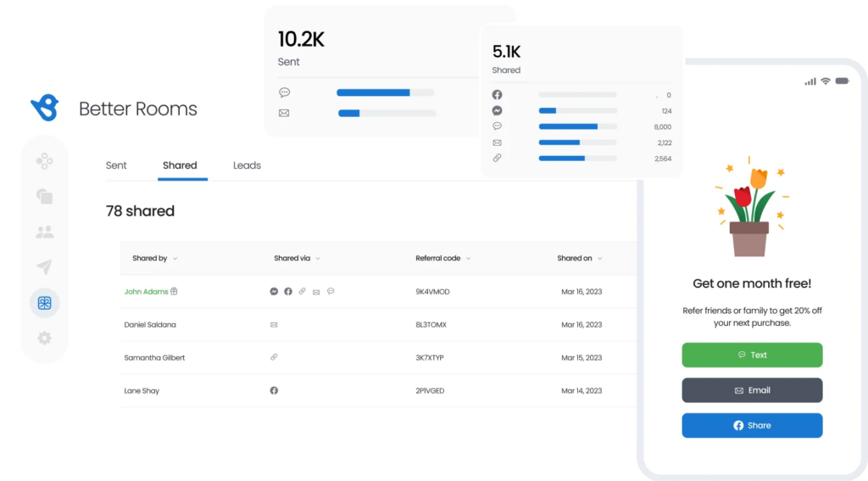Sort by the Shared by column
Viewport: 868px width, 481px height.
tap(155, 258)
